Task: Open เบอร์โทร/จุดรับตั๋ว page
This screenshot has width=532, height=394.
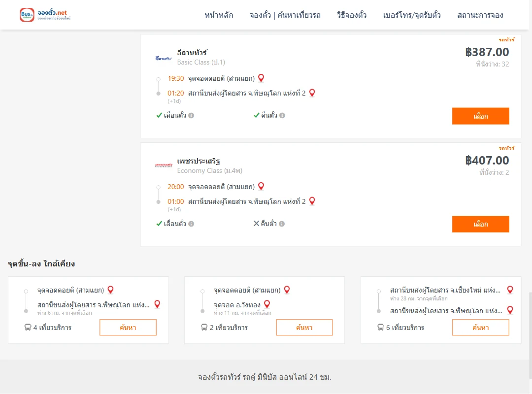Action: coord(412,15)
